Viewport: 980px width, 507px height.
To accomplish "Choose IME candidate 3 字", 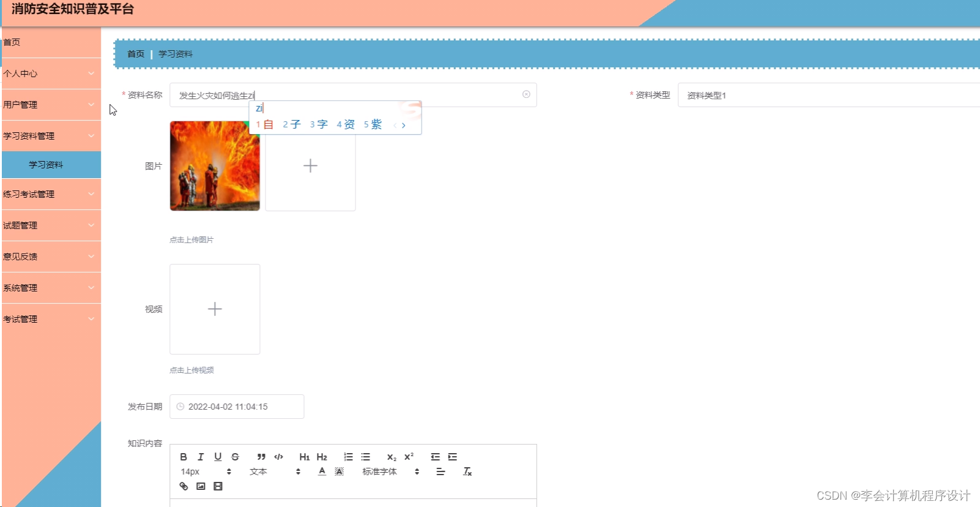I will coord(319,124).
